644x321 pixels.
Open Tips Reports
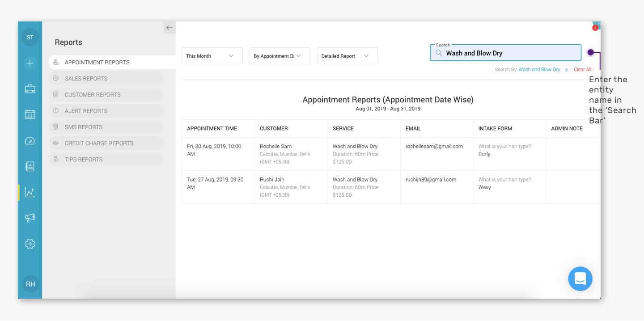(106, 159)
